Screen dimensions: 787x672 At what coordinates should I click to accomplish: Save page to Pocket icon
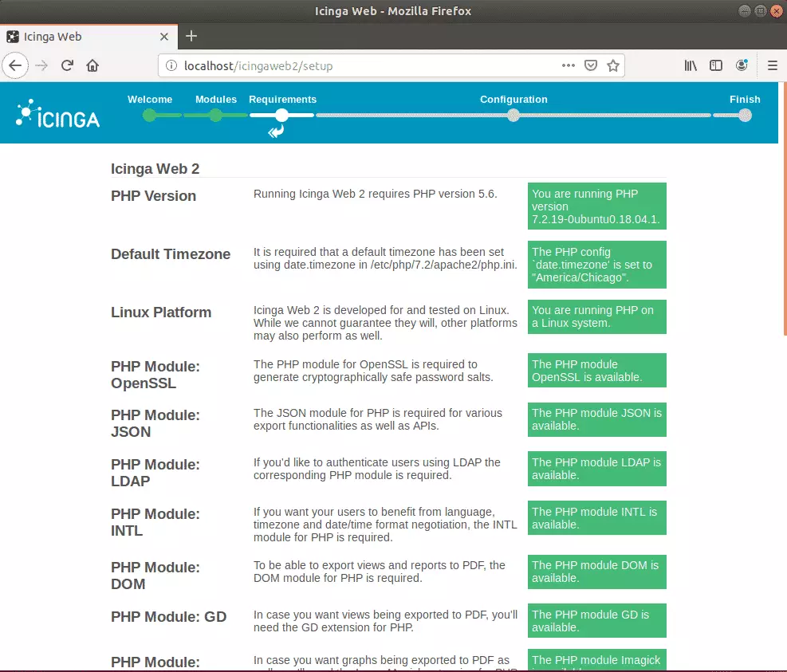pyautogui.click(x=591, y=65)
